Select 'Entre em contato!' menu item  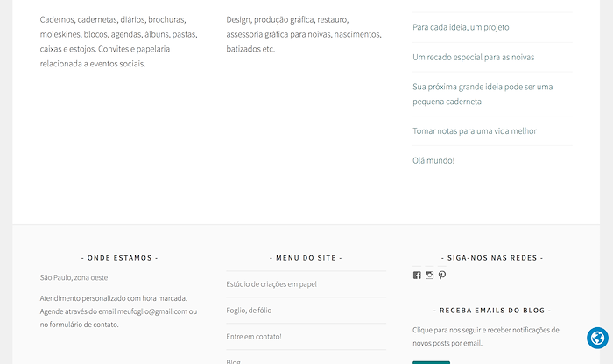coord(254,337)
